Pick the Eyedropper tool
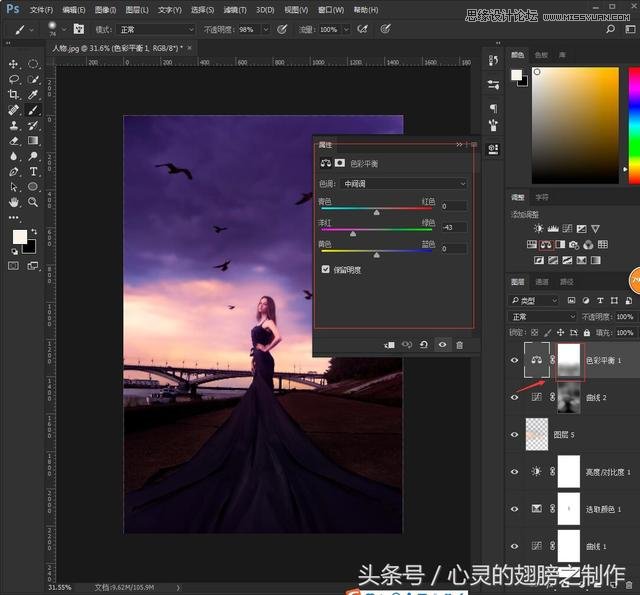The width and height of the screenshot is (640, 595). 33,94
